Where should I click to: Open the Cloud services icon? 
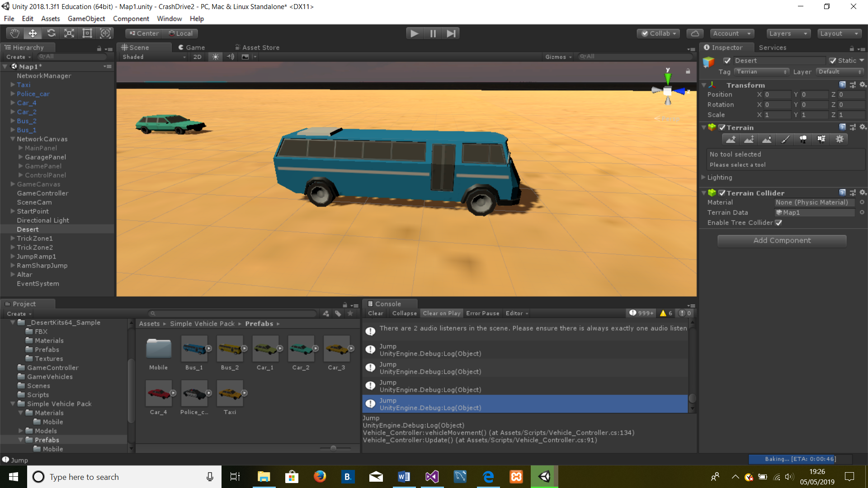click(695, 33)
